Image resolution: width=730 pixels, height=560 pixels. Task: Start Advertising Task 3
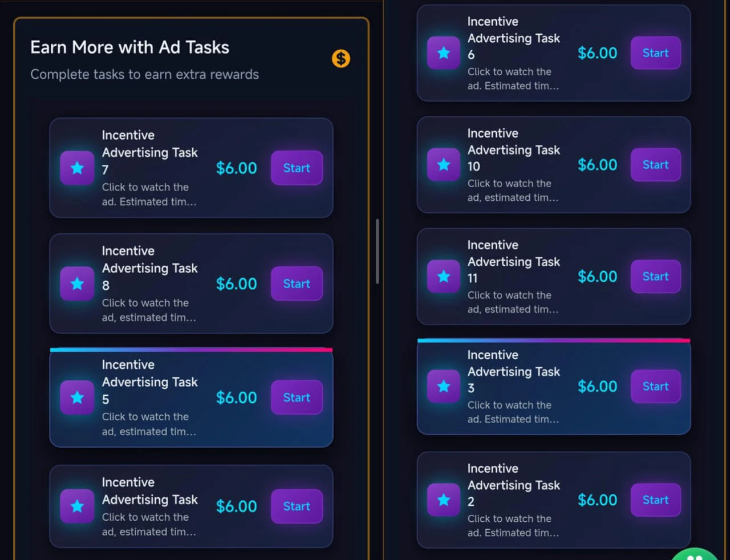tap(655, 386)
